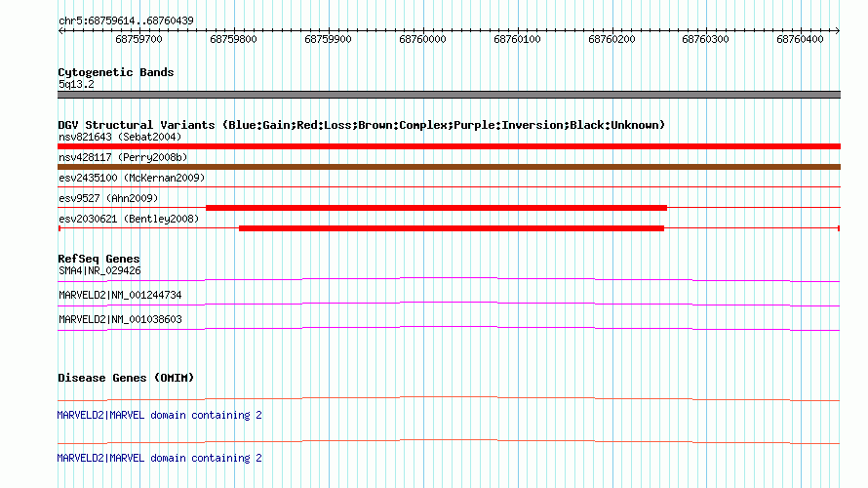Viewport: 868px width, 488px height.
Task: Click the 68760400 ruler coordinate
Action: point(801,39)
